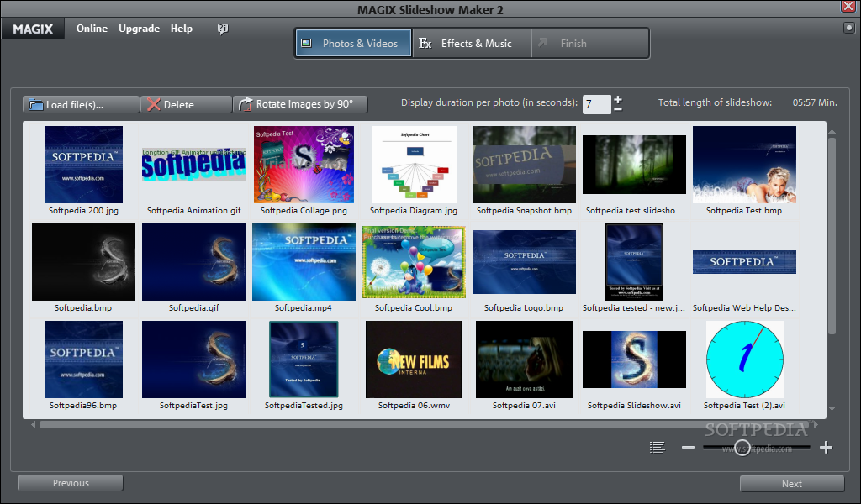Click the vertical scrollbar up arrow
Viewport: 861px width, 504px height.
coord(832,132)
